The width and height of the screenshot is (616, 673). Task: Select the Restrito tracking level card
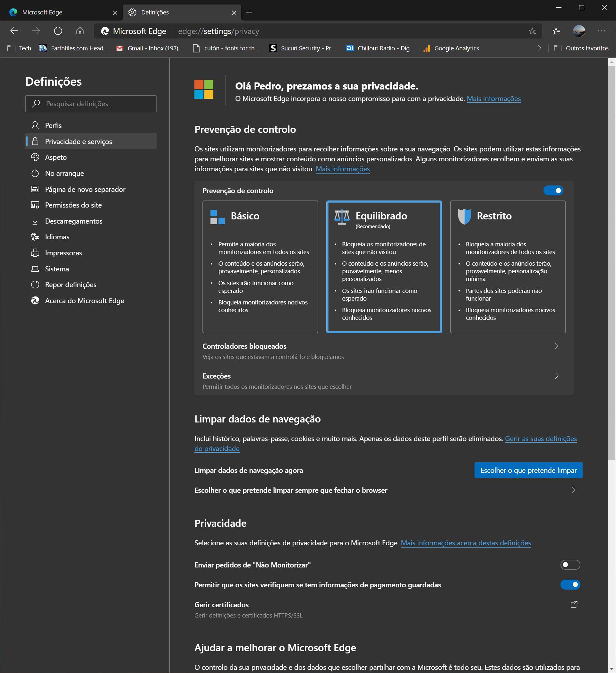(x=508, y=267)
